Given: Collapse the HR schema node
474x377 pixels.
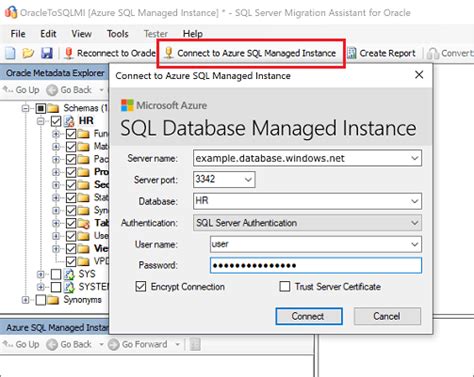Looking at the screenshot, I should coord(41,121).
